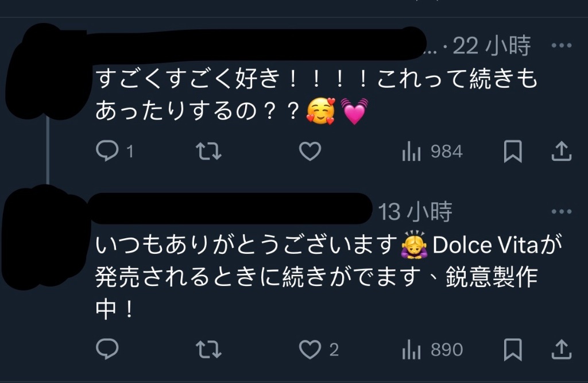Like the reply with 2 likes

[319, 349]
